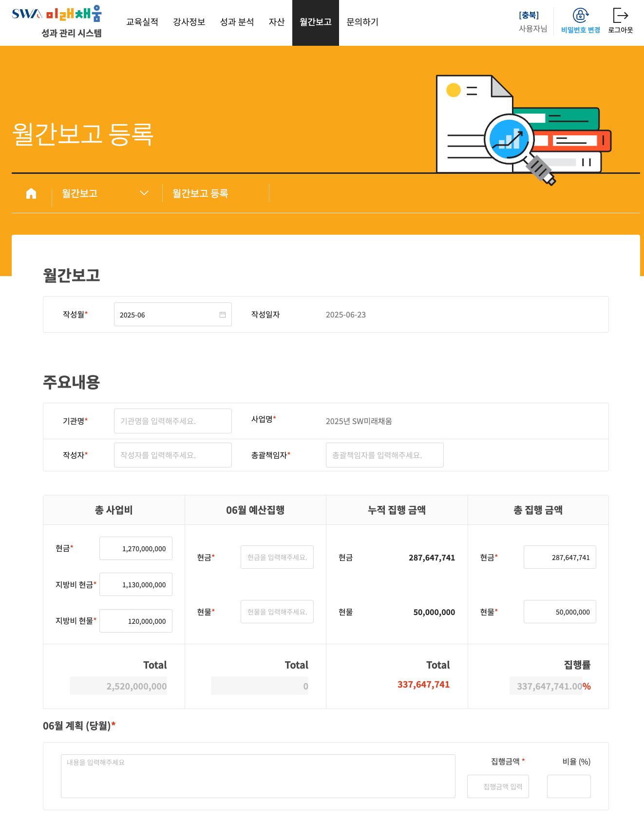644x822 pixels.
Task: Click the 06월 계획 (당월) heading
Action: [x=79, y=726]
